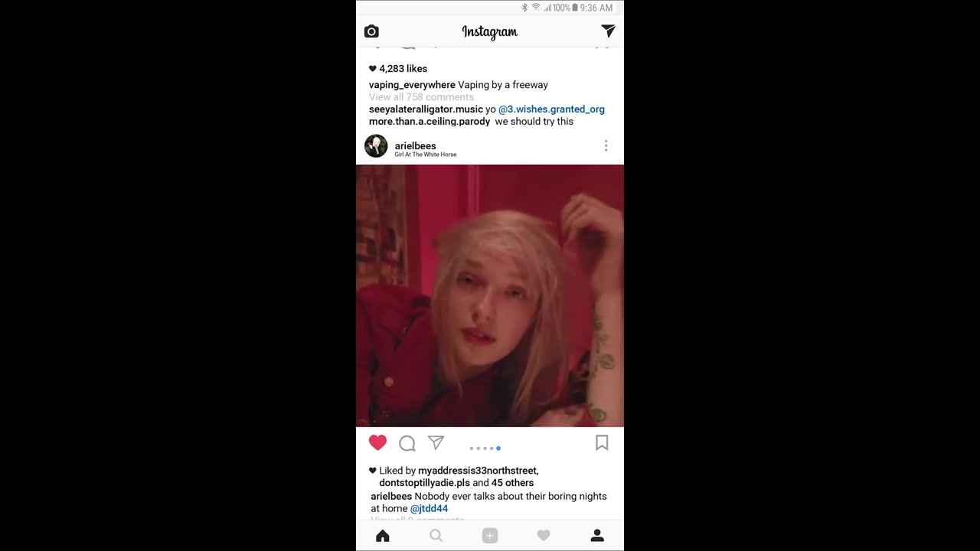Screen dimensions: 980x551
Task: Open the Search tab
Action: (436, 536)
